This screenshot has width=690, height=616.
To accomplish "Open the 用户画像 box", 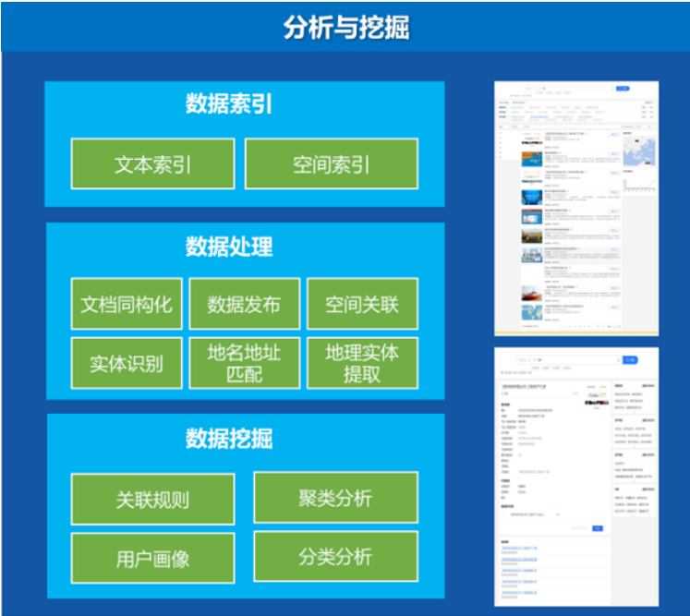I will [152, 558].
